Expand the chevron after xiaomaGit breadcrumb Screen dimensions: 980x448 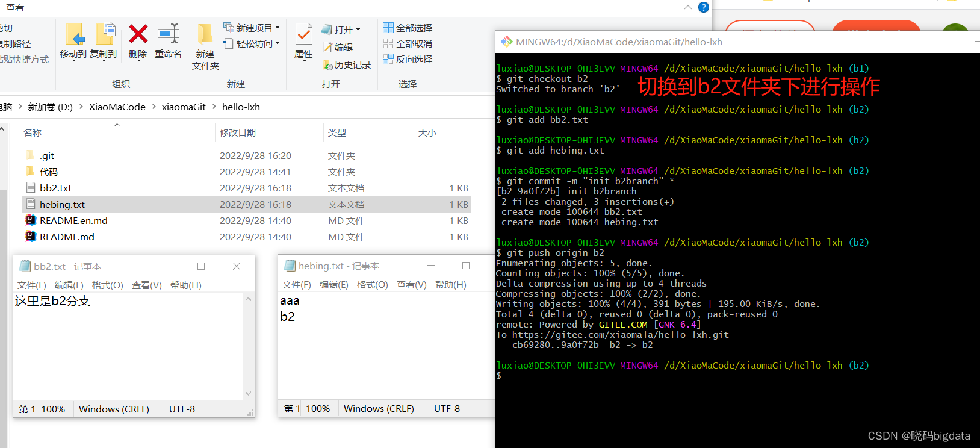214,107
